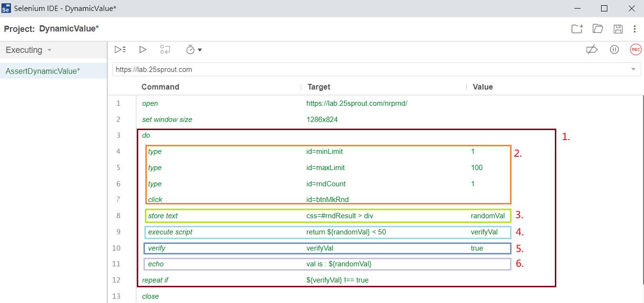Create a new project
This screenshot has height=303, width=644.
point(577,29)
